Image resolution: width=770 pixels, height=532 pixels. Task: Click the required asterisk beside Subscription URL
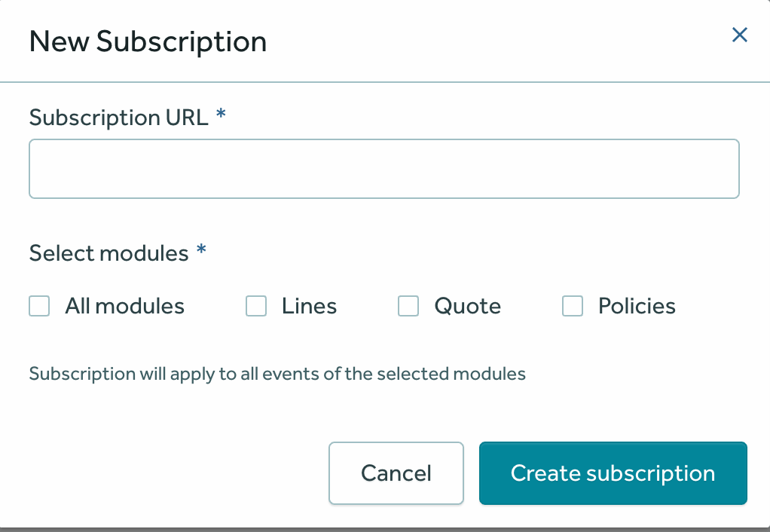point(221,114)
